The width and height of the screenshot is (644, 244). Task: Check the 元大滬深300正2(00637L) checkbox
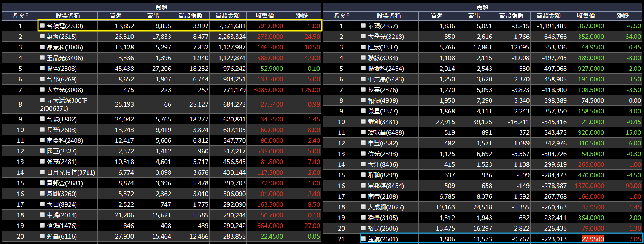[x=42, y=100]
